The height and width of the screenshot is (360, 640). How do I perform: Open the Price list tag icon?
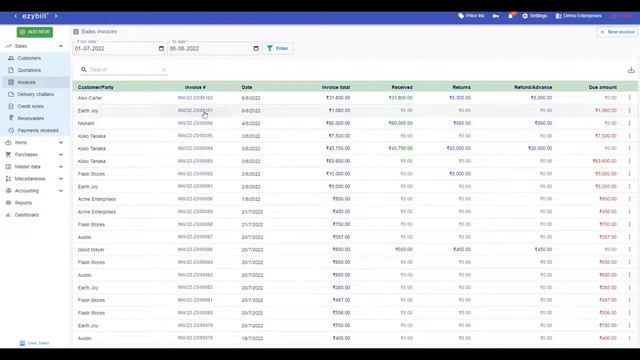tap(461, 16)
